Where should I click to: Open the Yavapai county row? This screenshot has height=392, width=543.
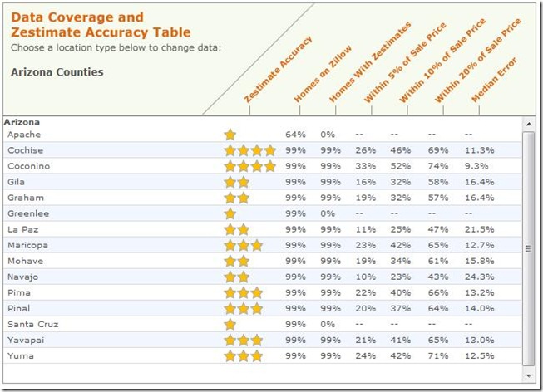[x=262, y=341]
